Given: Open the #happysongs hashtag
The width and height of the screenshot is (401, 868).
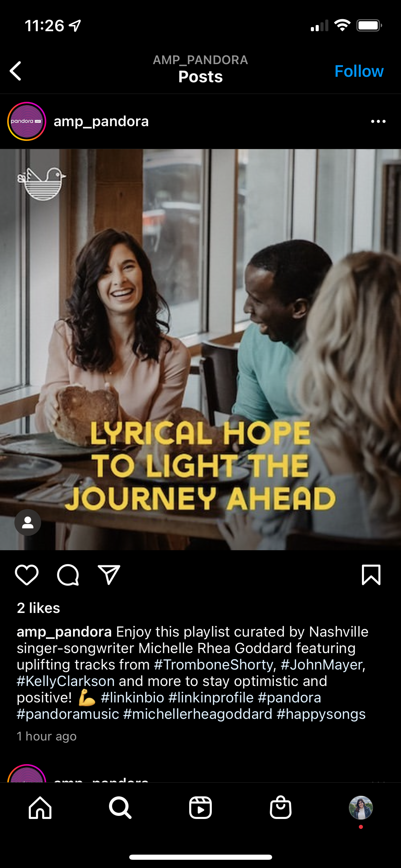Looking at the screenshot, I should coord(321,714).
